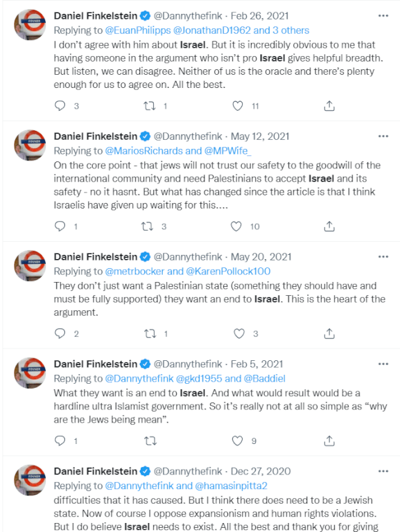Screen dimensions: 400x532
Task: Reply to the Feb 5, 2021 tweet
Action: click(60, 441)
